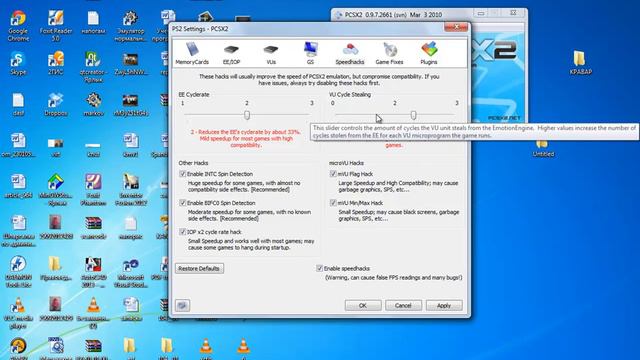The image size is (640, 360).
Task: Click the small icon button beside OK row
Action: [x=182, y=305]
